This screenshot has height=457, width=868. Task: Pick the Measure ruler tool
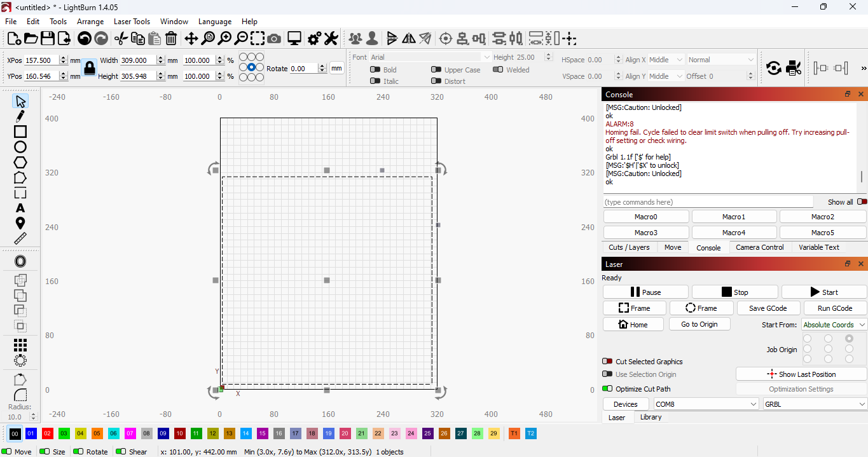(x=20, y=238)
